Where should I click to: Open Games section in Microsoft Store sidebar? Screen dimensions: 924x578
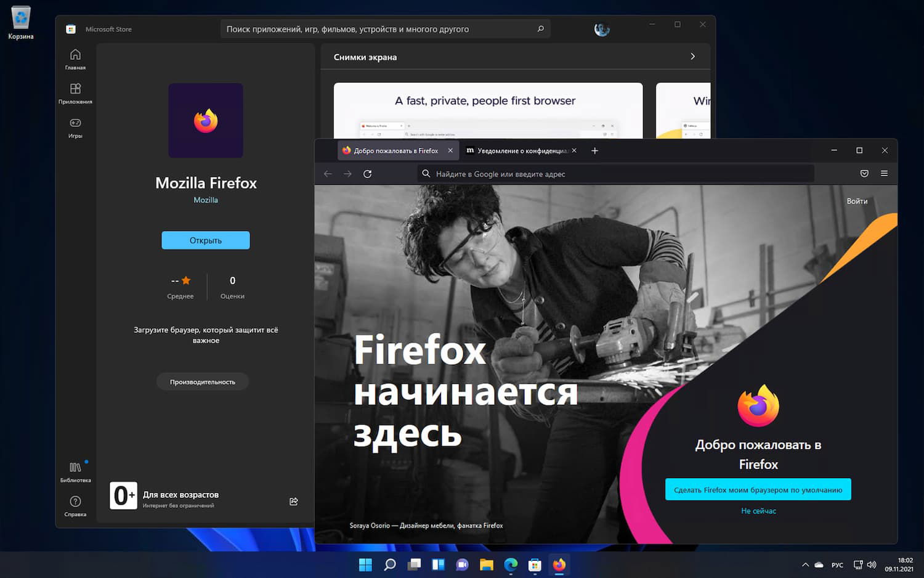pyautogui.click(x=75, y=128)
